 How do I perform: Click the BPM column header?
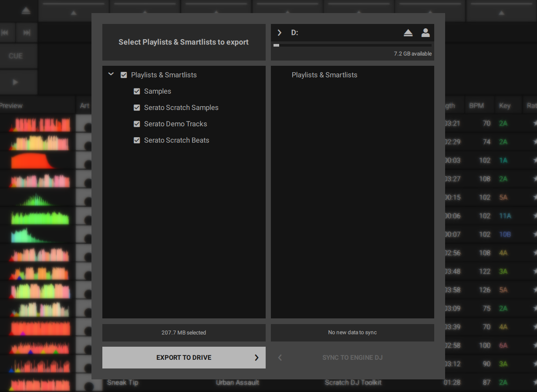click(x=476, y=106)
